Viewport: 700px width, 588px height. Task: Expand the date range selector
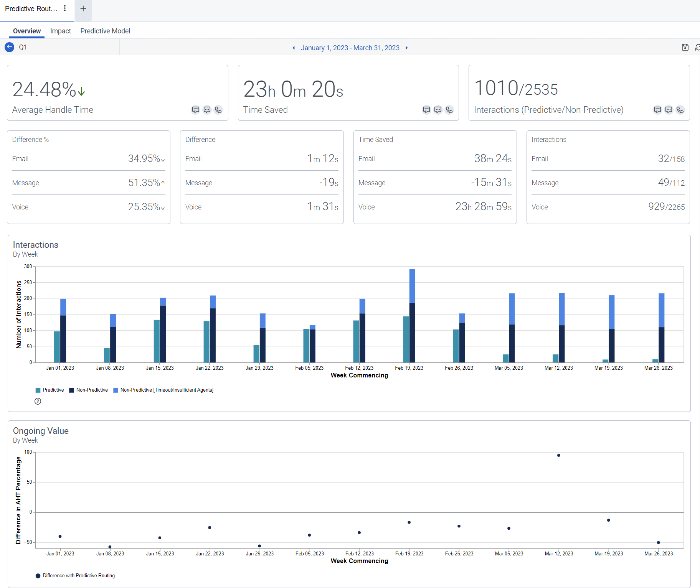[x=350, y=48]
